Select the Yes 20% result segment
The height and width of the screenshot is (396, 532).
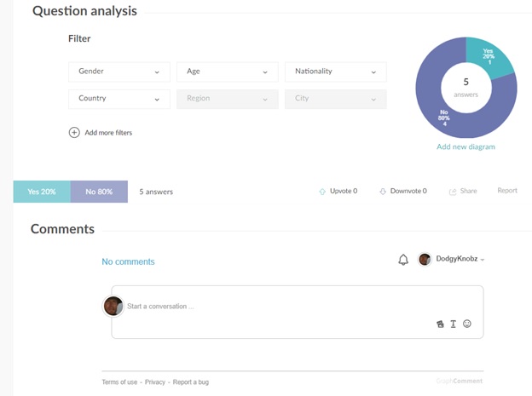click(x=42, y=192)
